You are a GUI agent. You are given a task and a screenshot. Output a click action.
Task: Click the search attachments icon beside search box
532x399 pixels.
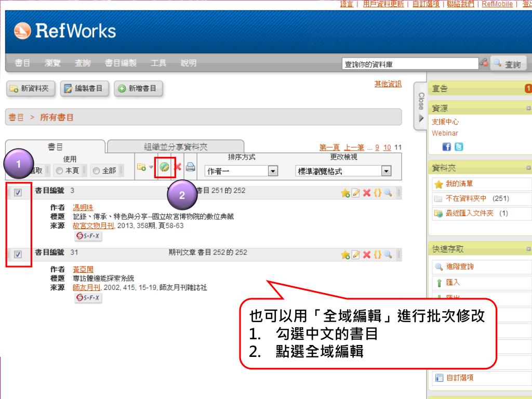click(x=484, y=62)
